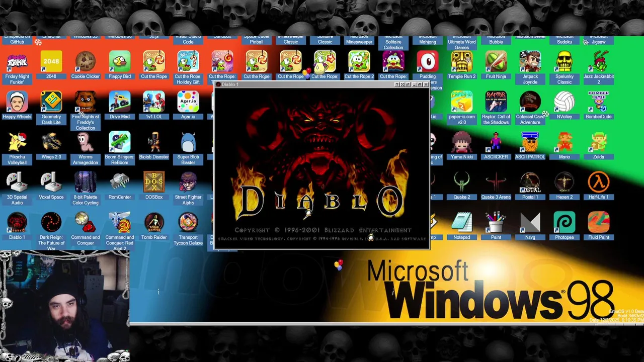Open the Colossal Cave Adventure icon
Image resolution: width=644 pixels, height=362 pixels.
[530, 102]
